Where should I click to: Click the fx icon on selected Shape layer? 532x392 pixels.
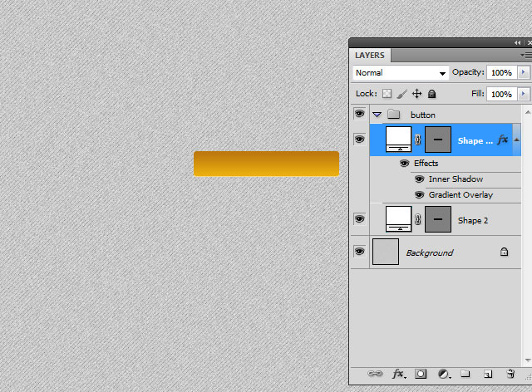(x=503, y=140)
